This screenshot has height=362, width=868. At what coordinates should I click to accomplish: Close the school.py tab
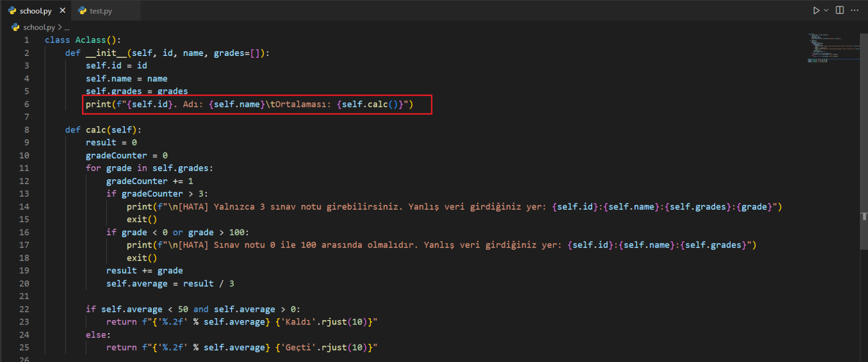pyautogui.click(x=62, y=11)
